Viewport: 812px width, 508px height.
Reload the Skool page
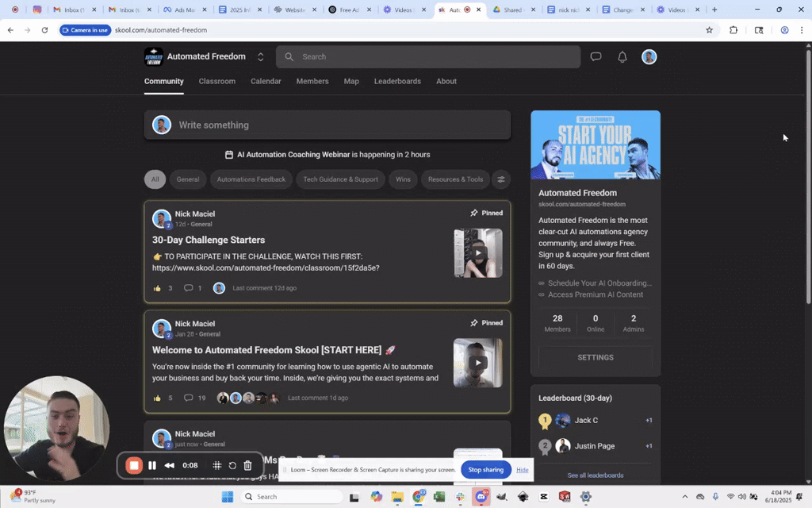(44, 30)
